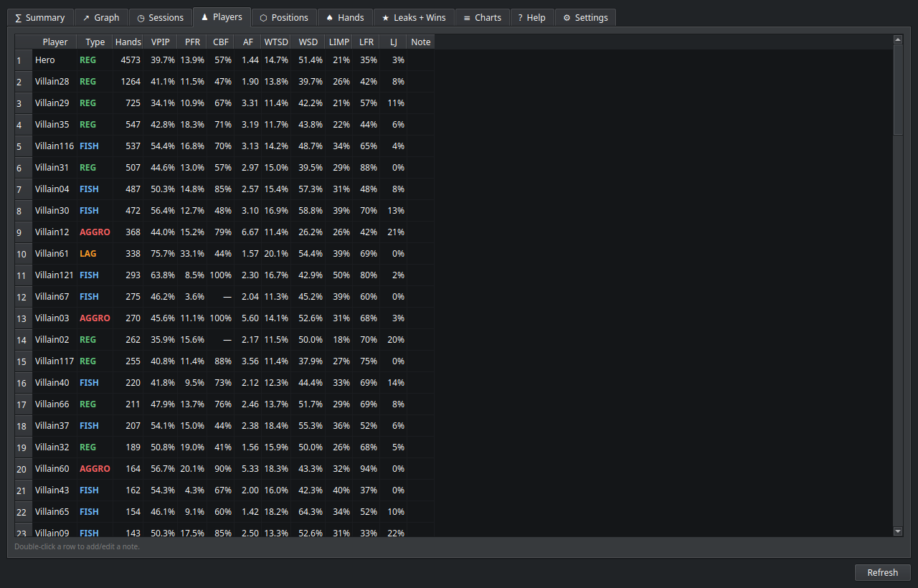
Task: Click the LAG type label for Villain61
Action: coord(87,254)
